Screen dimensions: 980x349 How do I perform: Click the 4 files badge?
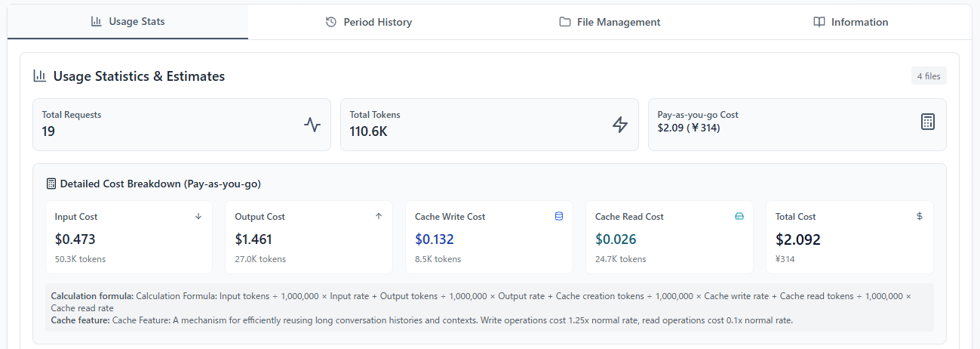tap(929, 76)
